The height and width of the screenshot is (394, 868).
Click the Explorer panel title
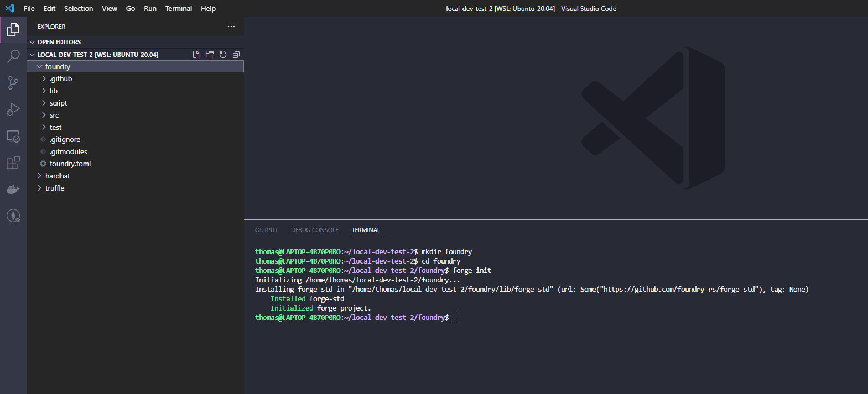(x=51, y=27)
